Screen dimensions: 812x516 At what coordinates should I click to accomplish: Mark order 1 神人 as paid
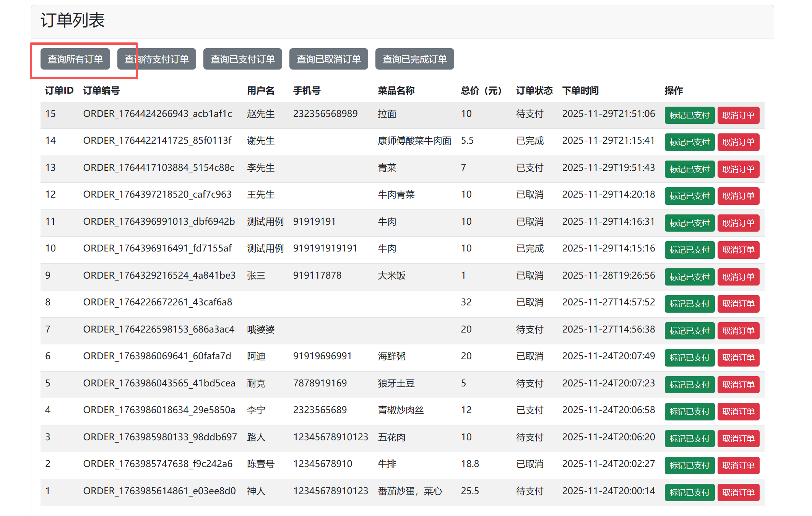(x=689, y=492)
